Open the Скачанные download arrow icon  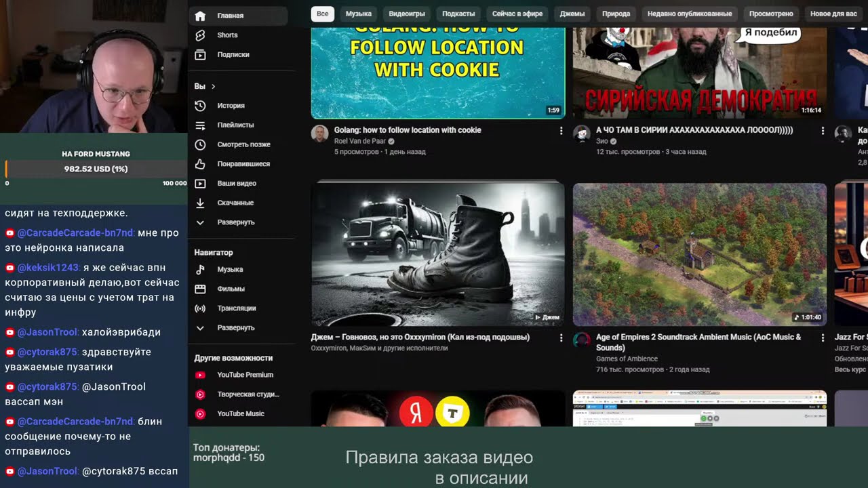coord(200,203)
